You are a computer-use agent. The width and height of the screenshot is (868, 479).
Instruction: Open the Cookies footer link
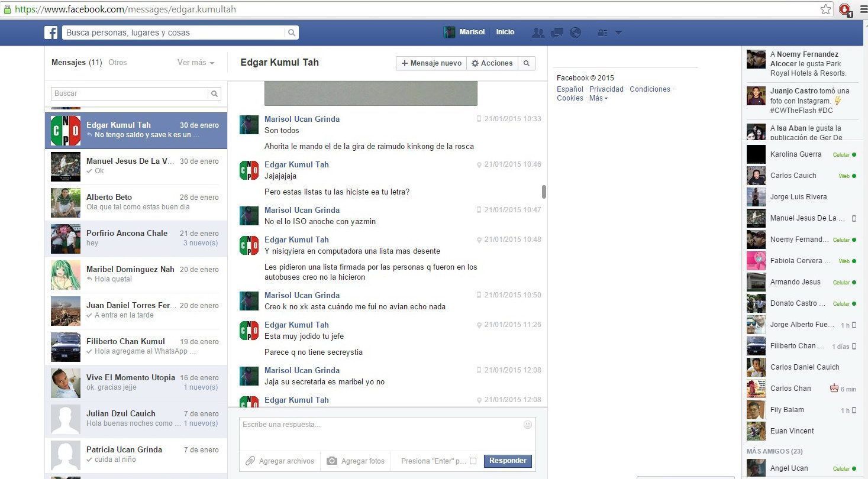pos(570,98)
